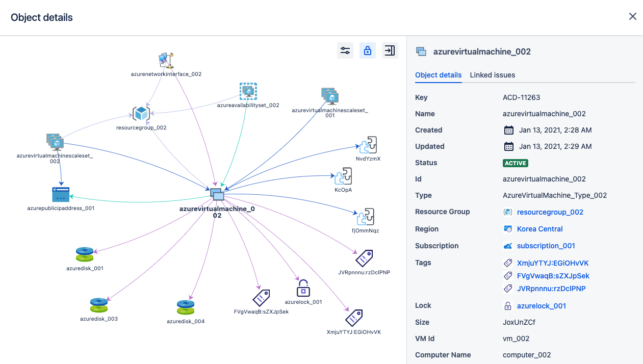
Task: Select the resourcegroup_002 cube node
Action: point(141,114)
